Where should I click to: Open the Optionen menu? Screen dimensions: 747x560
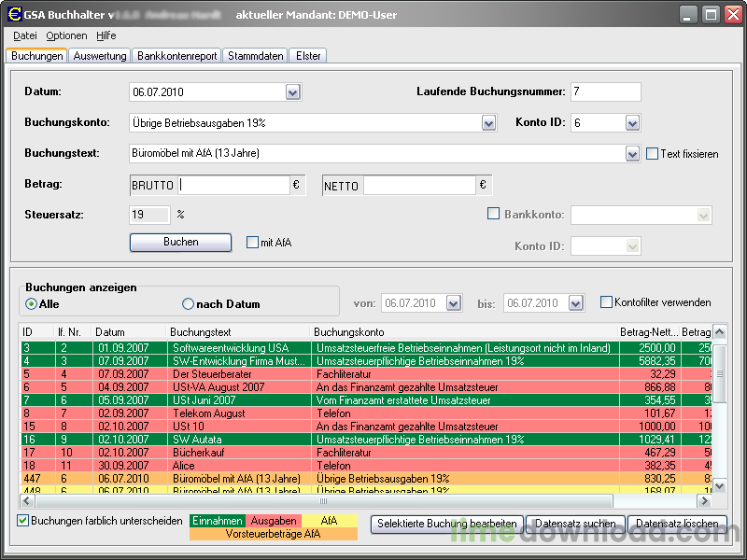pyautogui.click(x=66, y=35)
